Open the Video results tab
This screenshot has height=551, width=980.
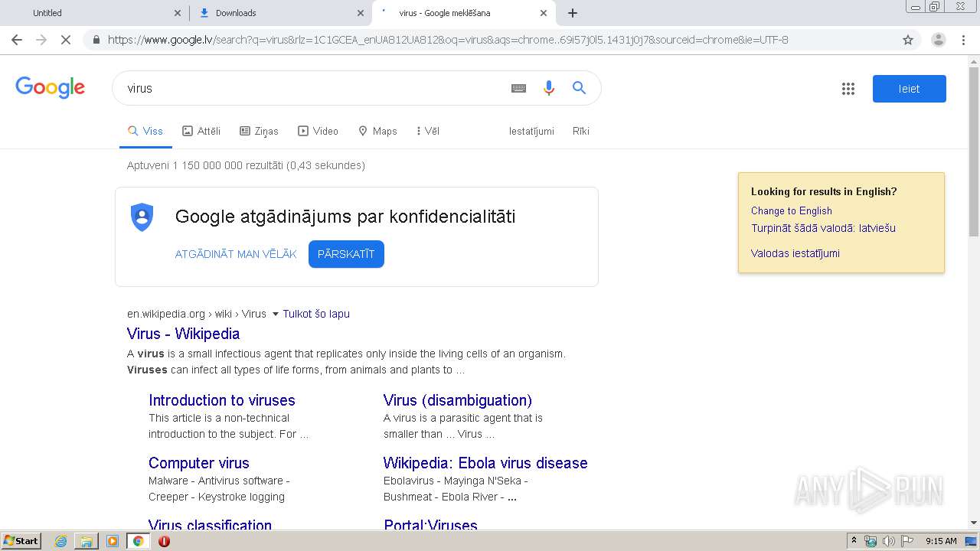point(318,131)
